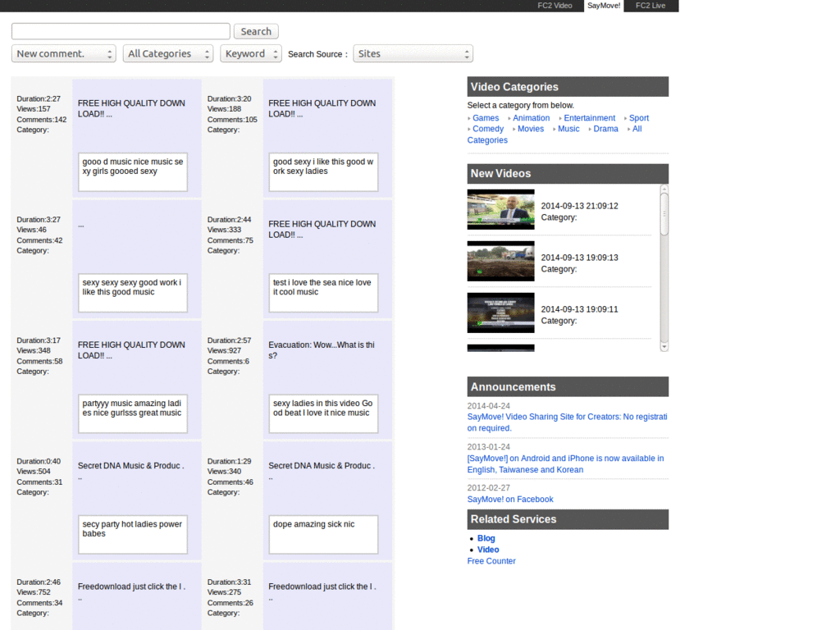Open the 21:09:12 new video thumbnail
Image resolution: width=840 pixels, height=630 pixels.
[x=500, y=209]
